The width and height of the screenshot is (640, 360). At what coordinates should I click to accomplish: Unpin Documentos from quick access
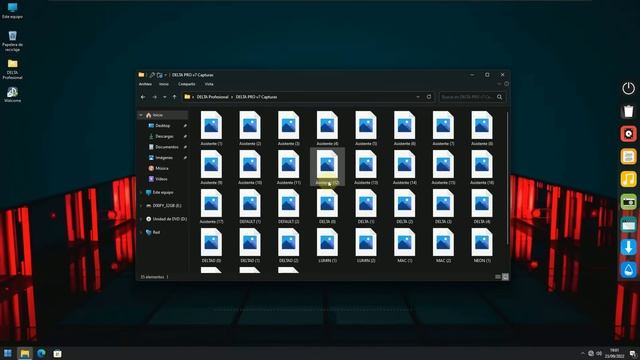click(x=185, y=147)
